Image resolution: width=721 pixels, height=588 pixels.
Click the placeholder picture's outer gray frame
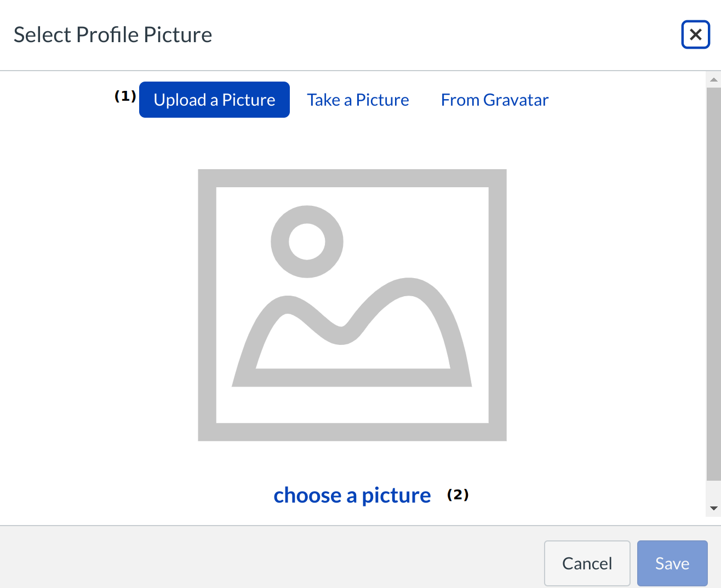(x=352, y=178)
